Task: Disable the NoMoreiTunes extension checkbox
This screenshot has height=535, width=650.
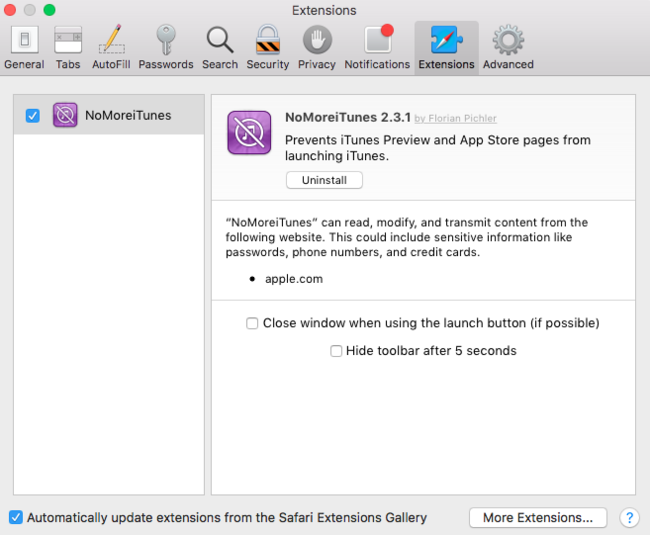Action: click(x=32, y=116)
